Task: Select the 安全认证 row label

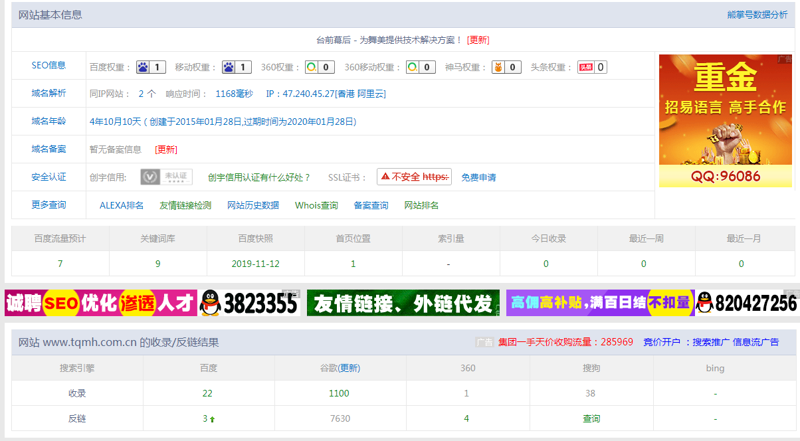Action: click(x=48, y=177)
